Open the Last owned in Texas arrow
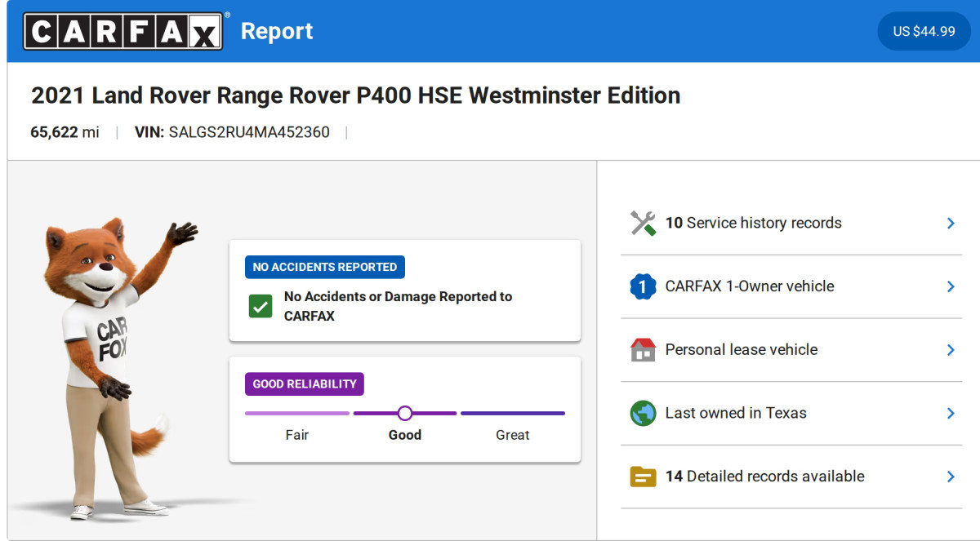This screenshot has width=980, height=541. click(x=950, y=413)
